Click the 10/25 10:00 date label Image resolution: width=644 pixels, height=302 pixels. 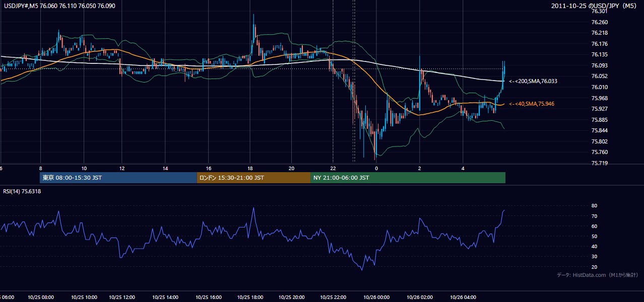tap(84, 297)
